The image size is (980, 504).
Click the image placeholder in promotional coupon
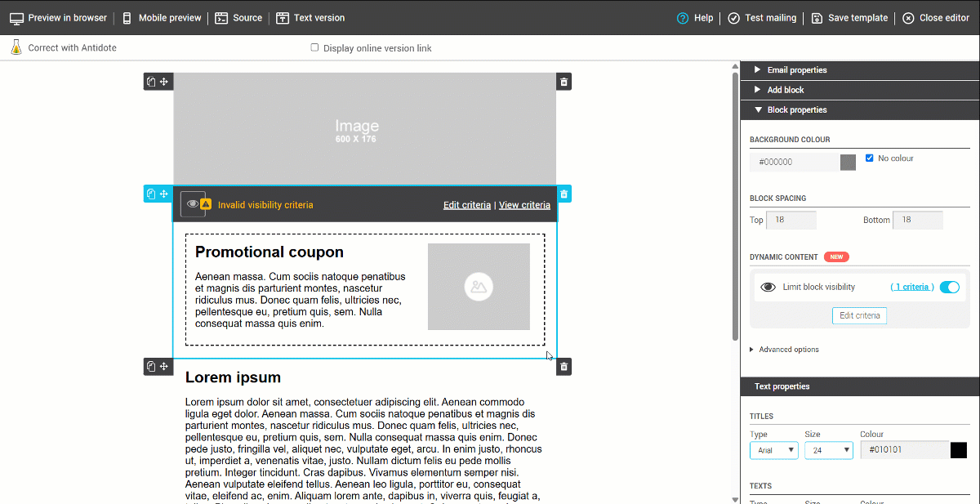479,287
